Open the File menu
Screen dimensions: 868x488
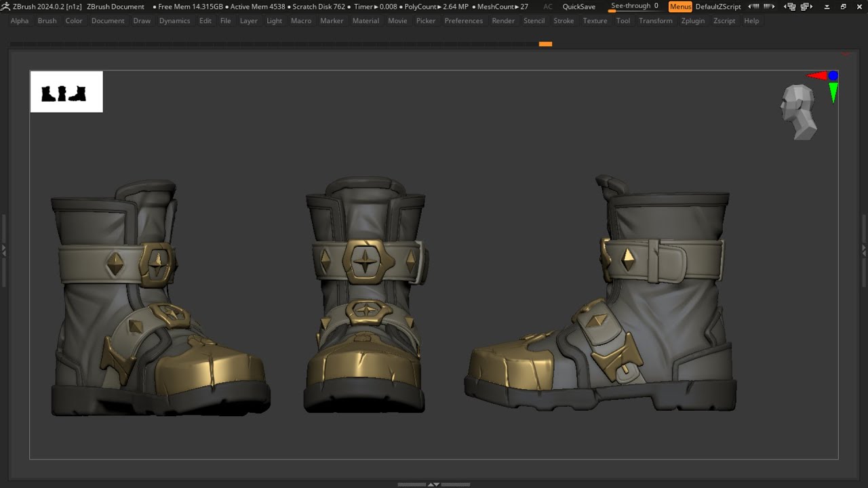tap(225, 21)
